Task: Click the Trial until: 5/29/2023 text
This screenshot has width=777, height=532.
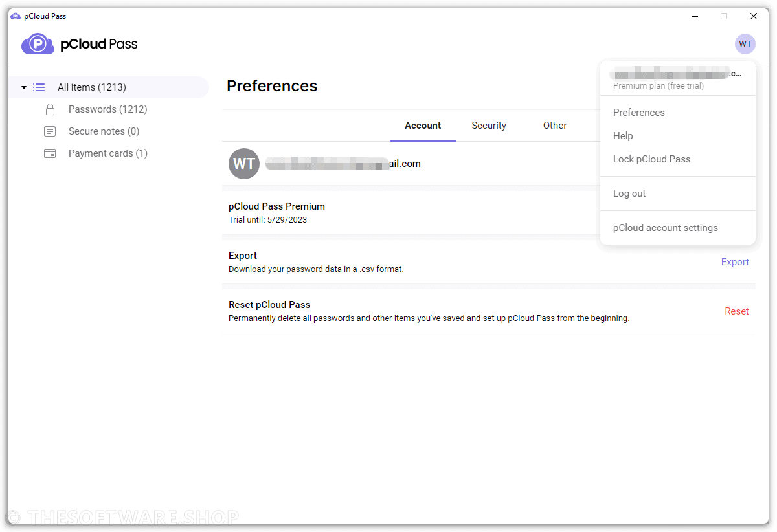Action: (268, 220)
